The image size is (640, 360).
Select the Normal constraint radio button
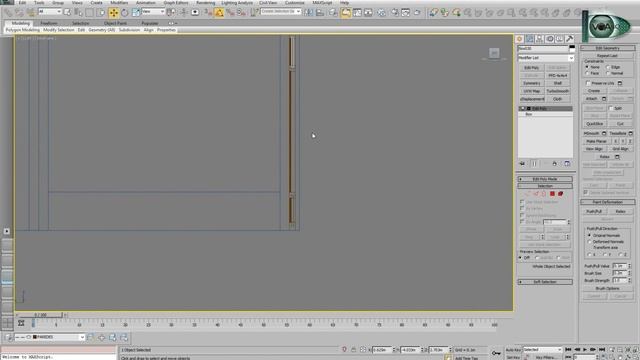tap(608, 73)
